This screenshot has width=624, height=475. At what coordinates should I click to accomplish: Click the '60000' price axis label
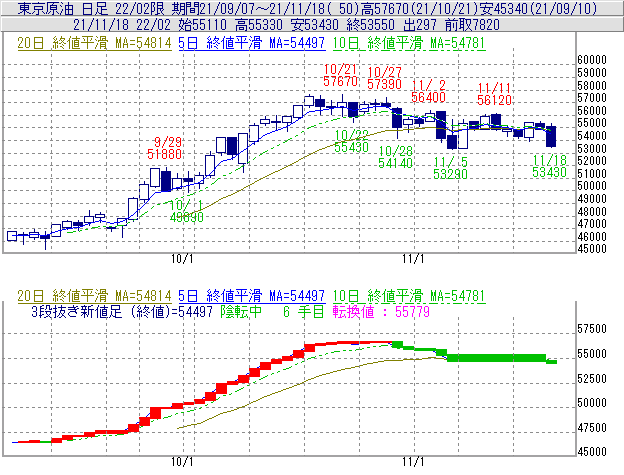(x=592, y=60)
